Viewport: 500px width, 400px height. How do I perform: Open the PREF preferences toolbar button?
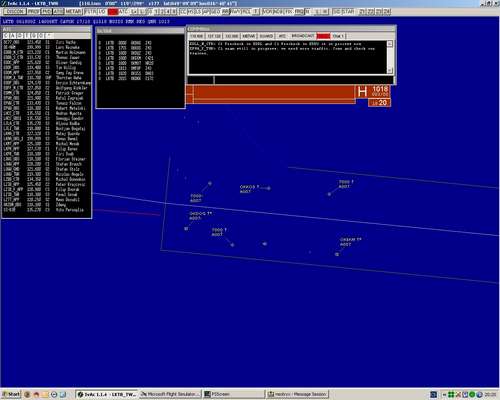coord(33,12)
